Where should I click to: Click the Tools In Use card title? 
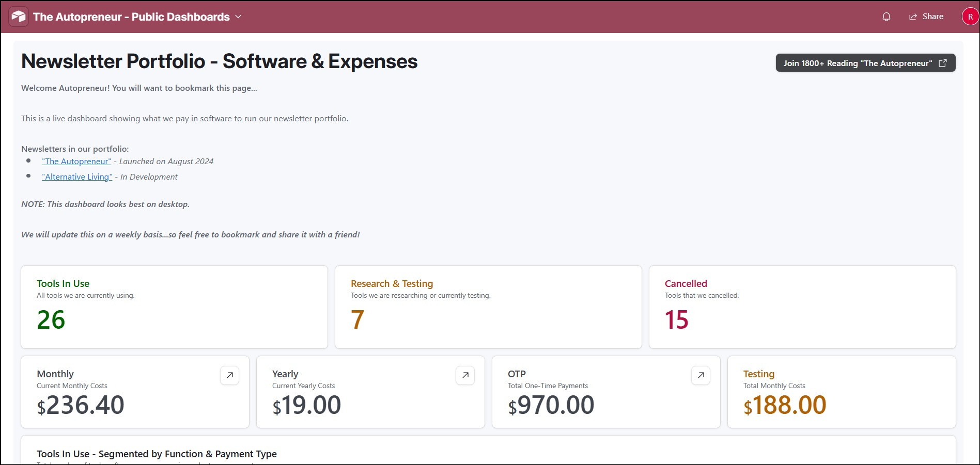tap(63, 283)
